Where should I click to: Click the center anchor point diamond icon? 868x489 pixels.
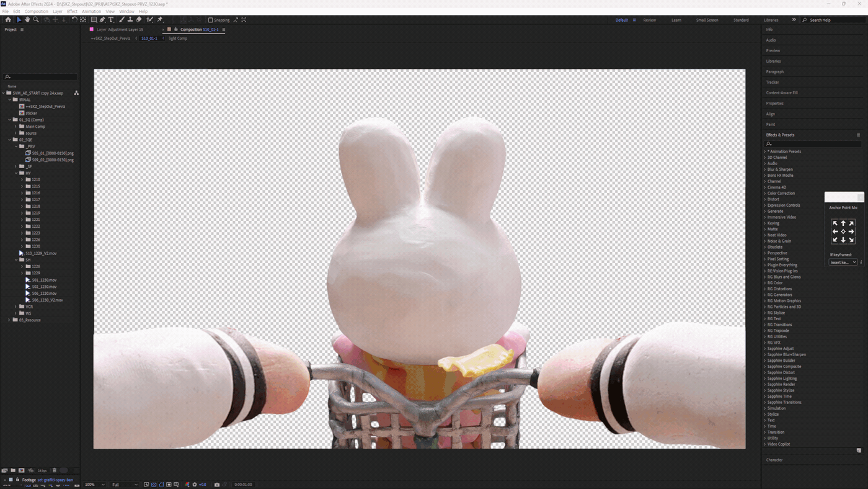[x=843, y=231]
